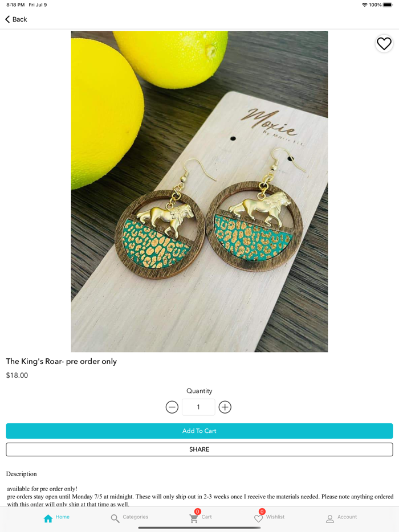
Task: View the lion earrings product photo
Action: [199, 191]
